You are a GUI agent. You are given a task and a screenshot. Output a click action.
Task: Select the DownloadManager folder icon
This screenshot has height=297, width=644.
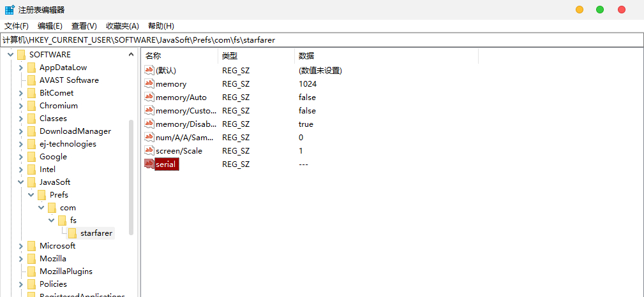pos(32,131)
